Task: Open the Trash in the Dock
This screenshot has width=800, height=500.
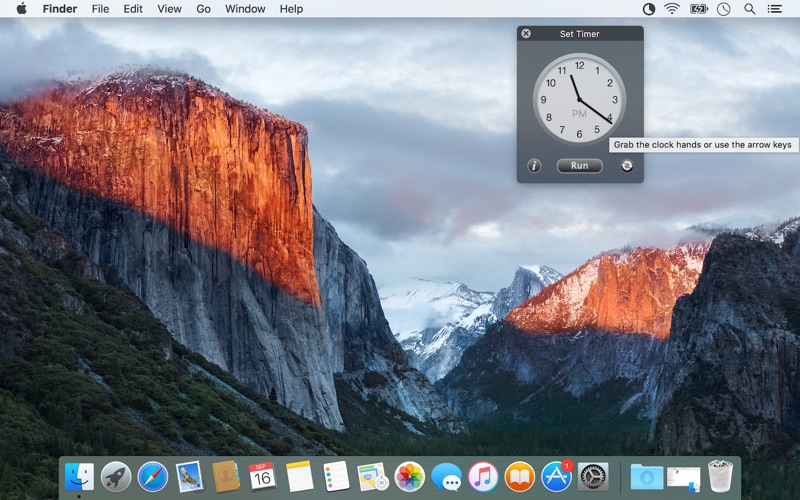Action: pyautogui.click(x=720, y=476)
